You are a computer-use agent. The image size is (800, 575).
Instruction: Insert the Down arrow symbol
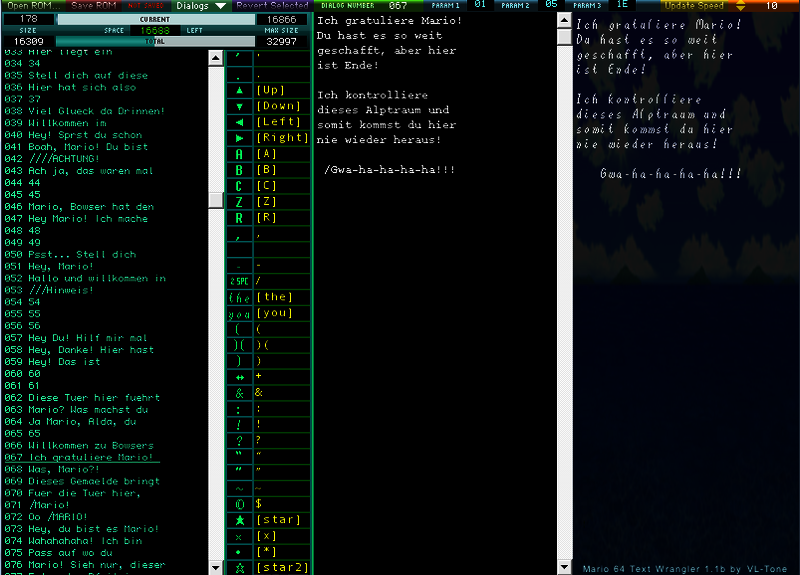(239, 106)
